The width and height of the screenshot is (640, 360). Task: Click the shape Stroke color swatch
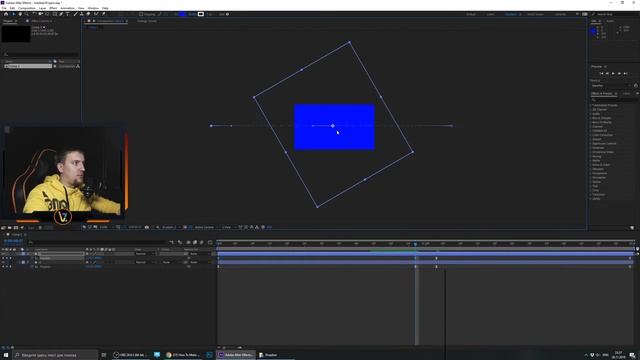tap(201, 14)
